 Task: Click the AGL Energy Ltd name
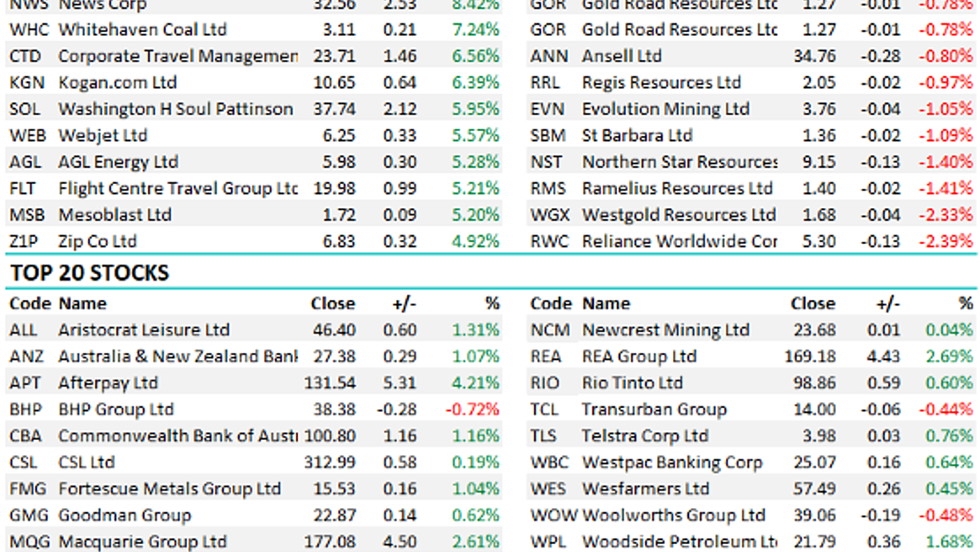point(118,162)
